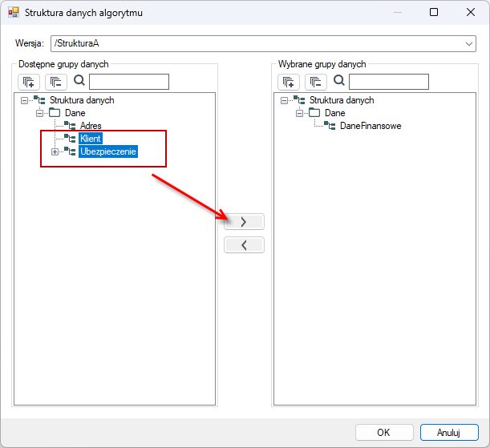This screenshot has height=448, width=490.
Task: Focus search field in Dostępne grupy danych
Action: pos(129,82)
